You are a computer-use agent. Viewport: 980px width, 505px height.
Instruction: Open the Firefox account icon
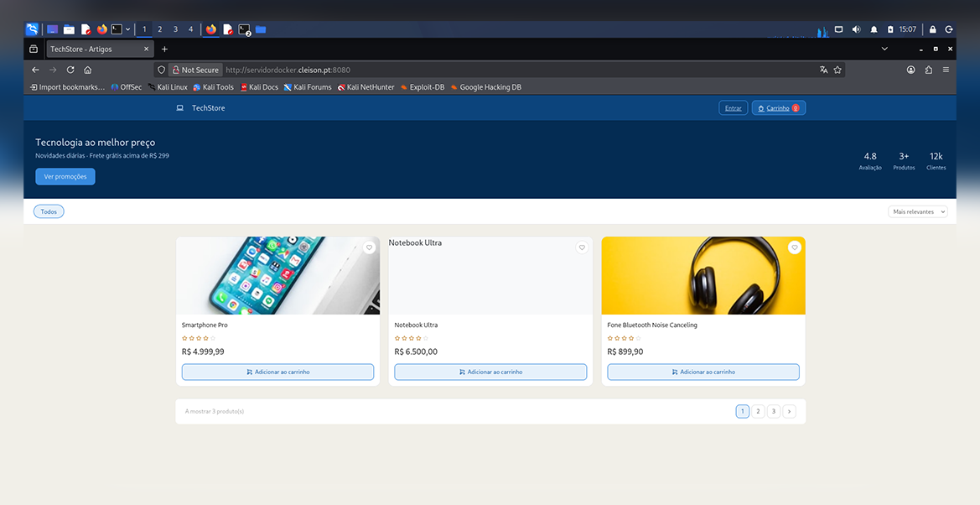(x=910, y=70)
